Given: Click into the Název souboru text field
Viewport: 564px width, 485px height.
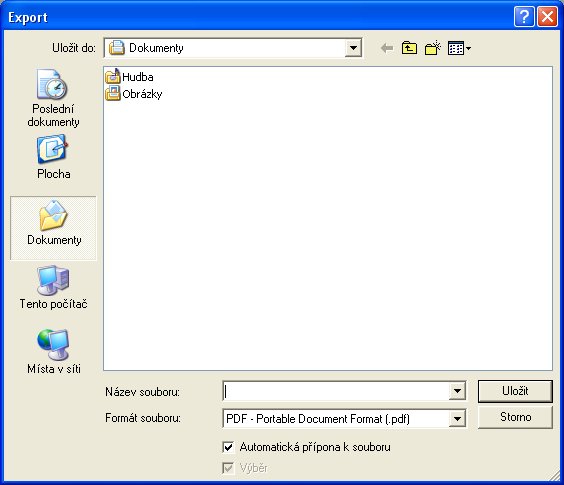Looking at the screenshot, I should coord(336,391).
